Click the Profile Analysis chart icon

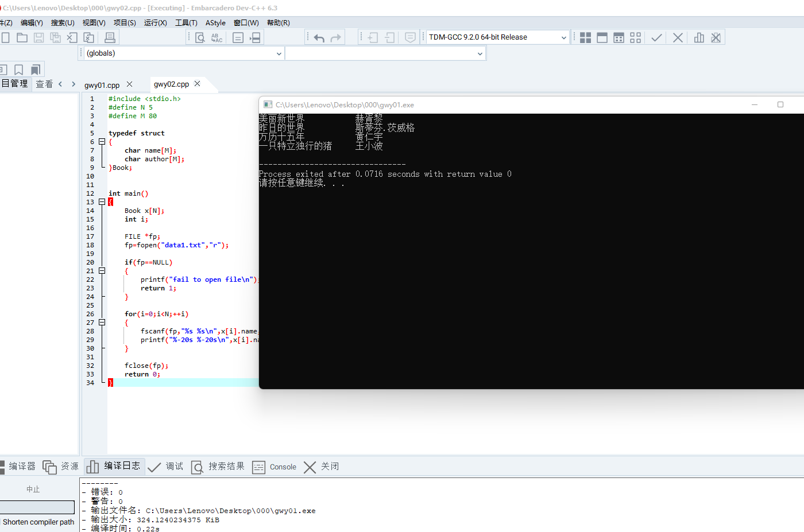point(699,37)
